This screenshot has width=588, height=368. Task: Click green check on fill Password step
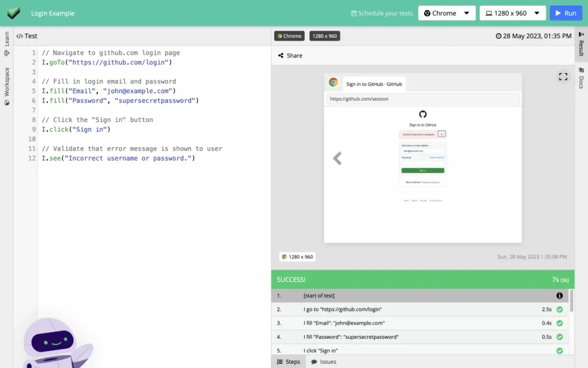560,337
